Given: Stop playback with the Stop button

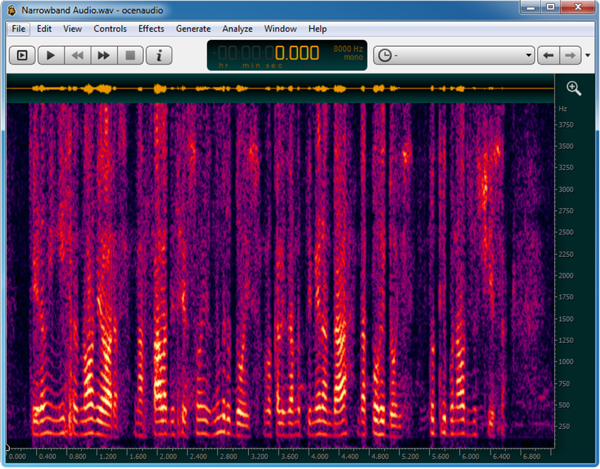Looking at the screenshot, I should (130, 55).
